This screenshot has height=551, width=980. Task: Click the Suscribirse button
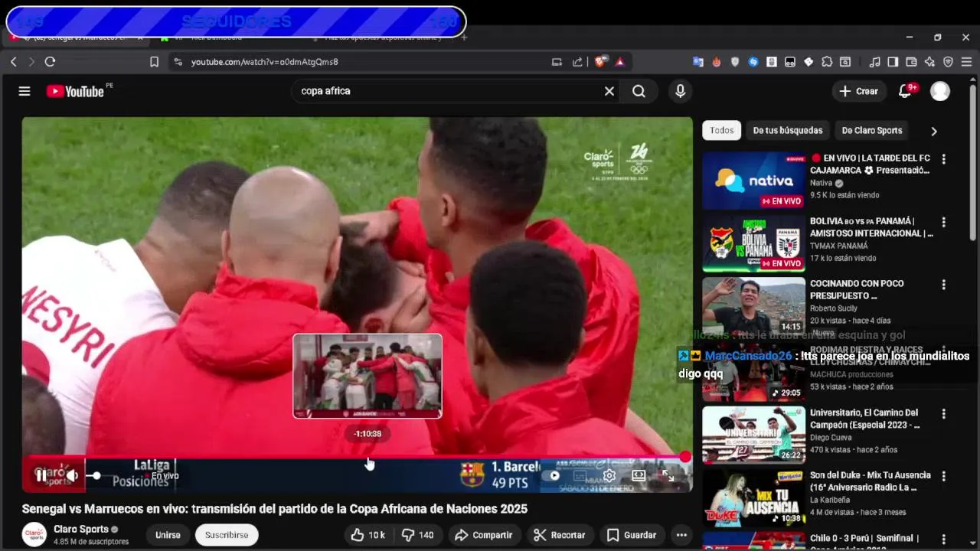(227, 535)
